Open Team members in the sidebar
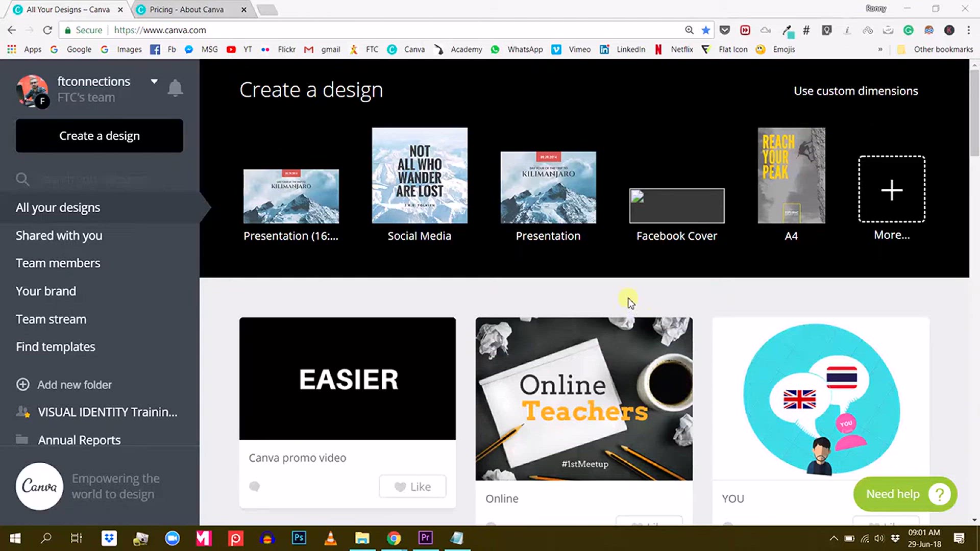 pyautogui.click(x=58, y=263)
